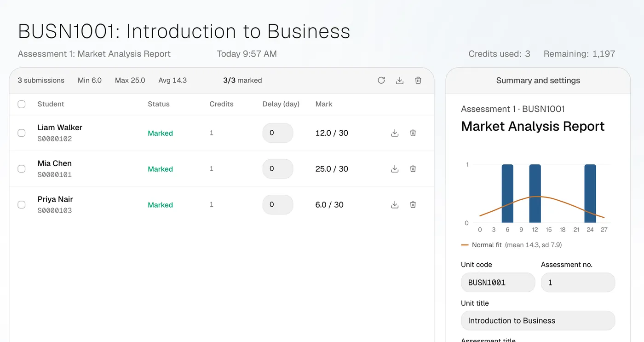
Task: Click student ID S0000103
Action: click(x=55, y=210)
